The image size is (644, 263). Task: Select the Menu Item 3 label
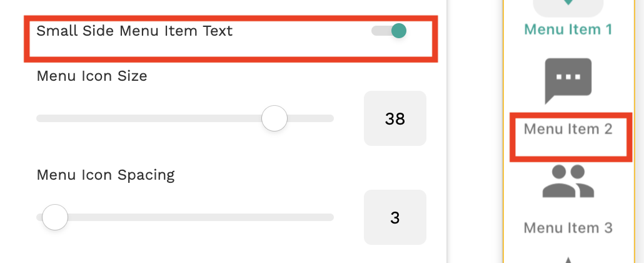click(x=568, y=228)
